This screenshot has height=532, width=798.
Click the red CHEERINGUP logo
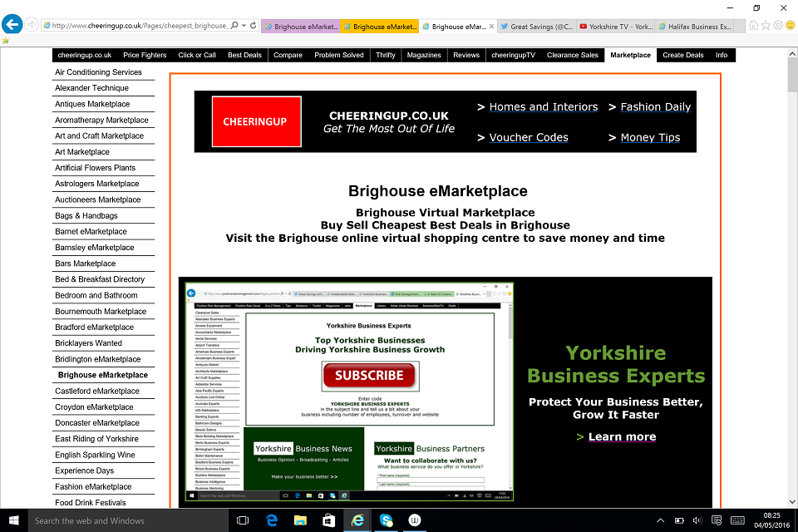tap(257, 121)
